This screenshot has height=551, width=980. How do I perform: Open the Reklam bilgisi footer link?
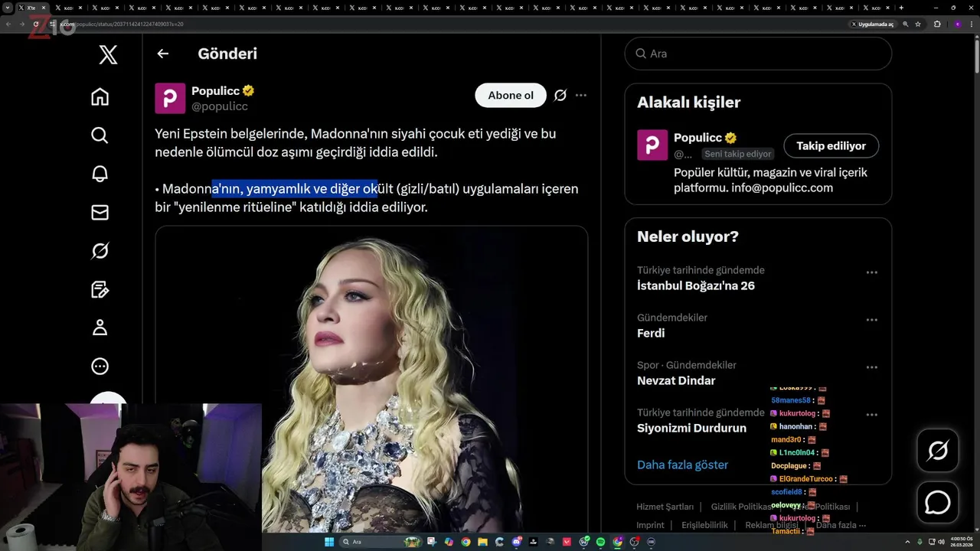click(772, 525)
